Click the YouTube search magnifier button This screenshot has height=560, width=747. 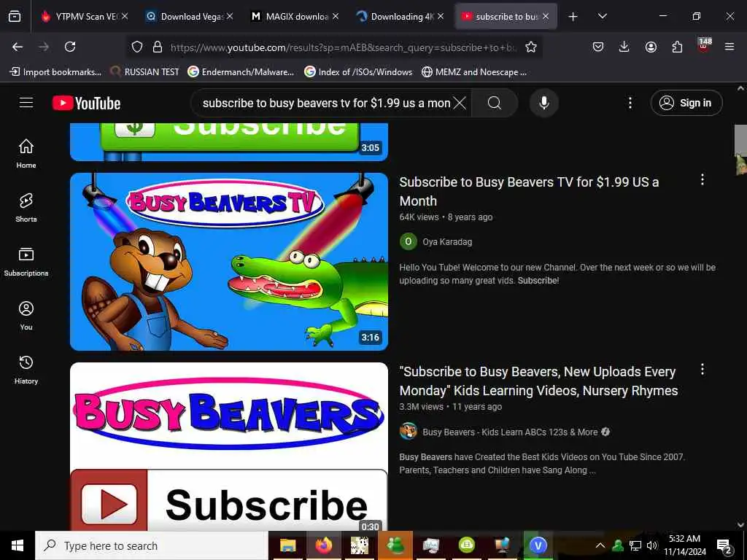(x=495, y=103)
